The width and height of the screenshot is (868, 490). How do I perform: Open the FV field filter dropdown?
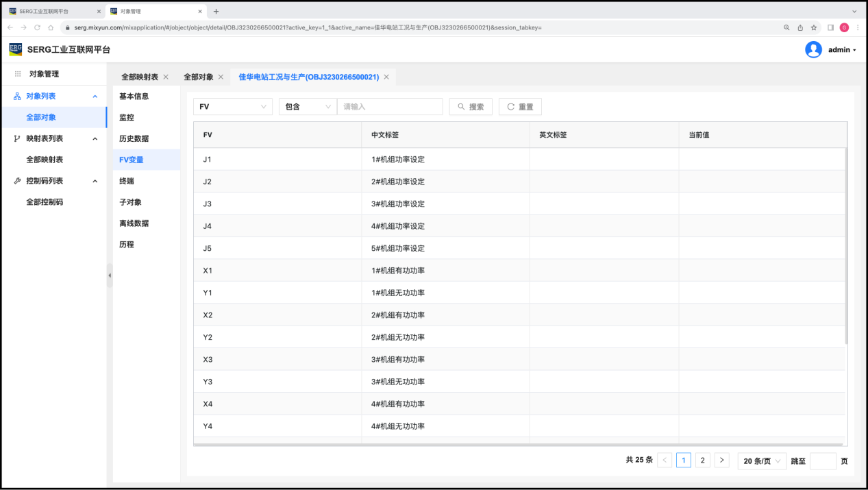pyautogui.click(x=233, y=107)
